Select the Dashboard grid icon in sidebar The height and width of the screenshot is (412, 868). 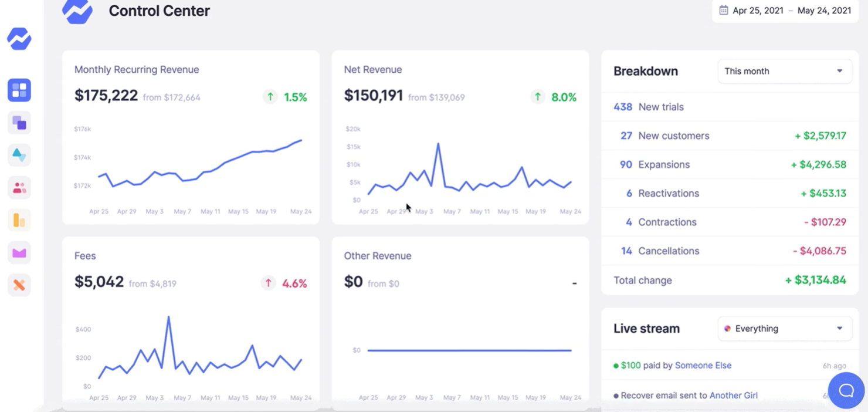pos(19,90)
